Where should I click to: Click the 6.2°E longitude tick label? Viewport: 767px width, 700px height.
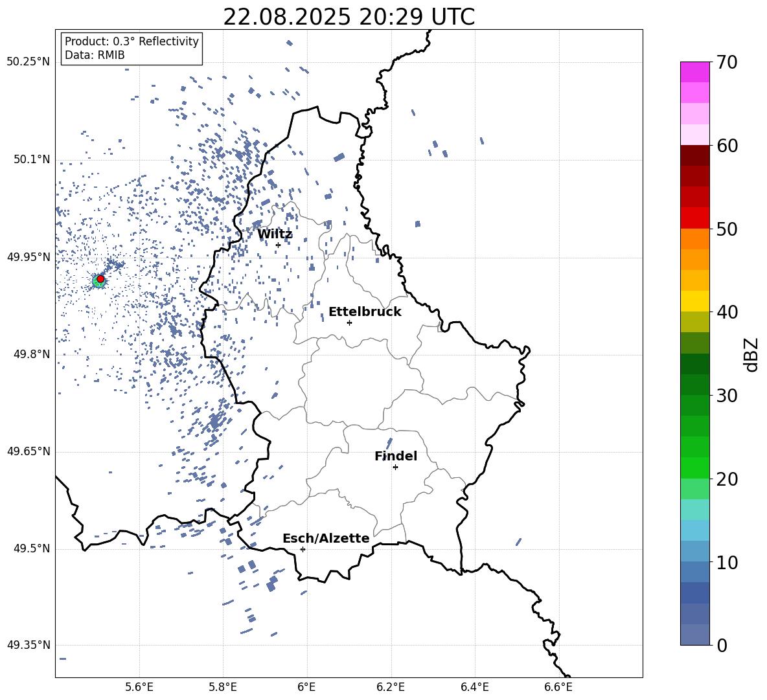point(391,687)
